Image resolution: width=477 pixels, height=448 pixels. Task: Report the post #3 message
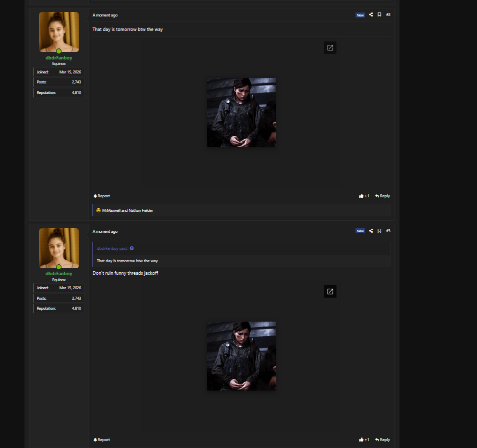(x=101, y=440)
